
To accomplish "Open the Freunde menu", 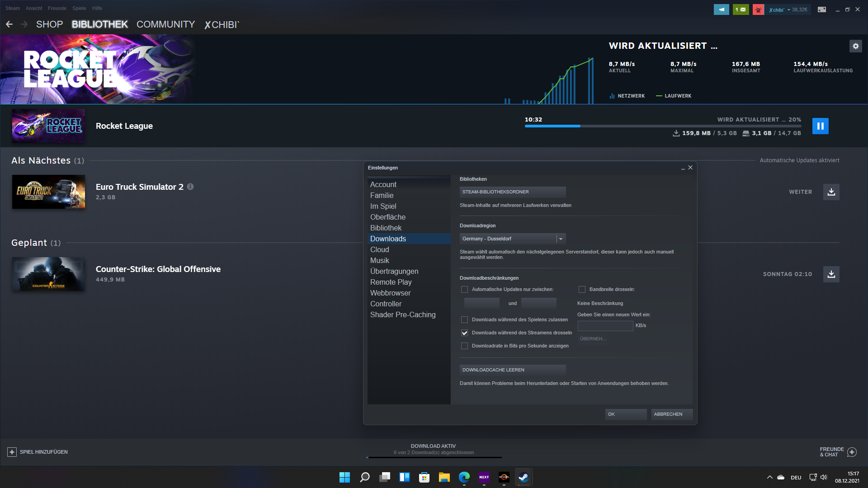I will [x=57, y=8].
